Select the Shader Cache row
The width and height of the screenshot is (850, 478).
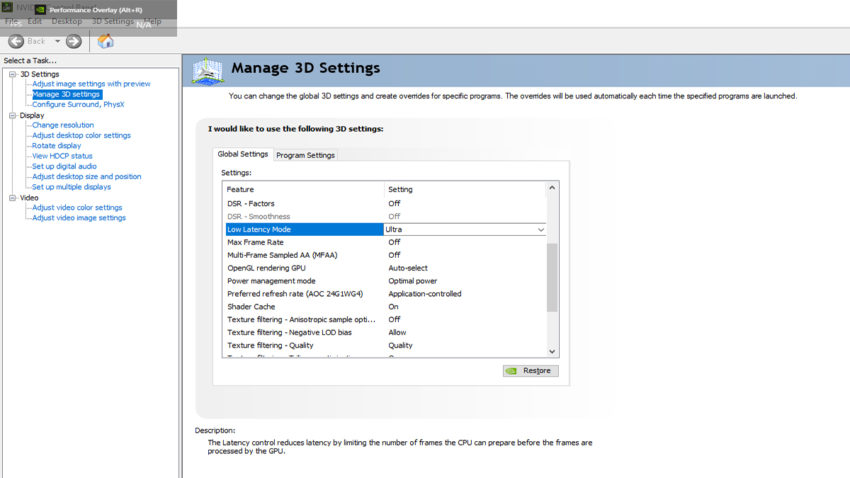click(x=385, y=307)
